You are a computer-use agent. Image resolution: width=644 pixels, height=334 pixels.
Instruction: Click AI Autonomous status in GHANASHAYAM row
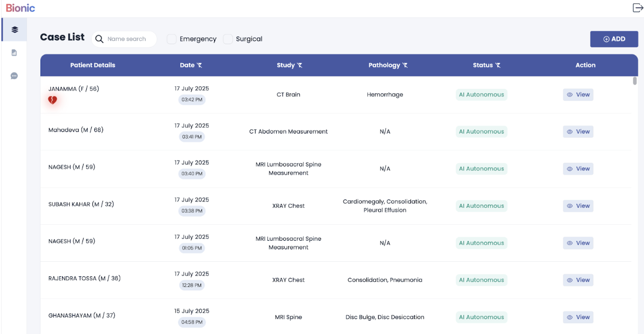point(481,317)
